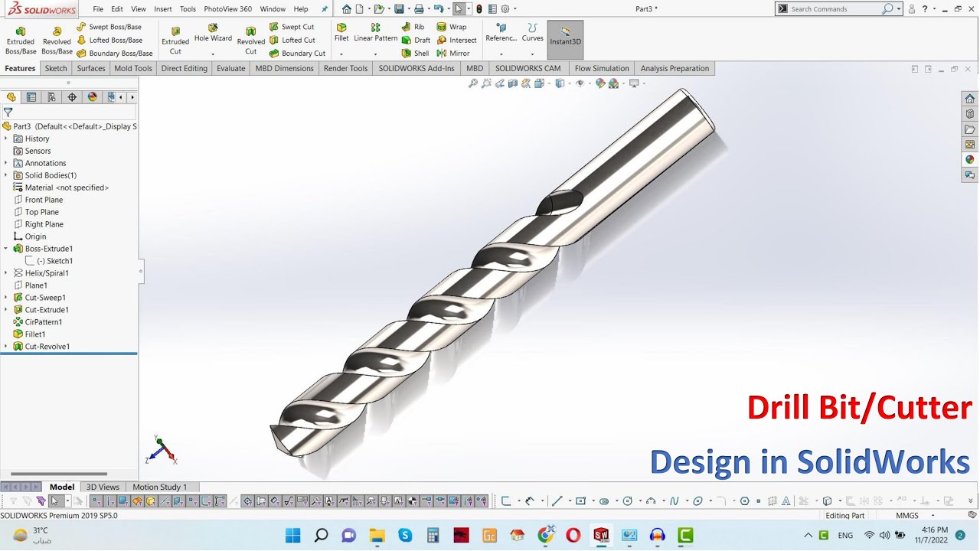Expand the Cut-Revolve1 feature node
This screenshot has height=551, width=980.
point(6,347)
